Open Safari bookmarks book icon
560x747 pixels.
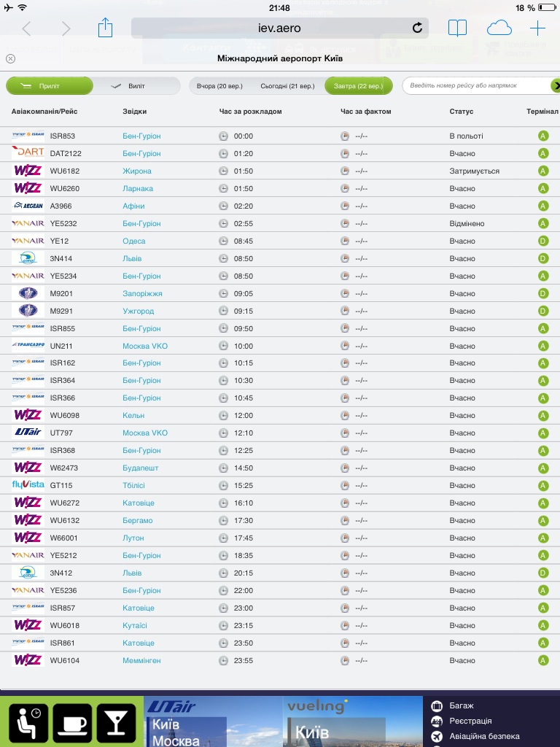click(x=457, y=28)
